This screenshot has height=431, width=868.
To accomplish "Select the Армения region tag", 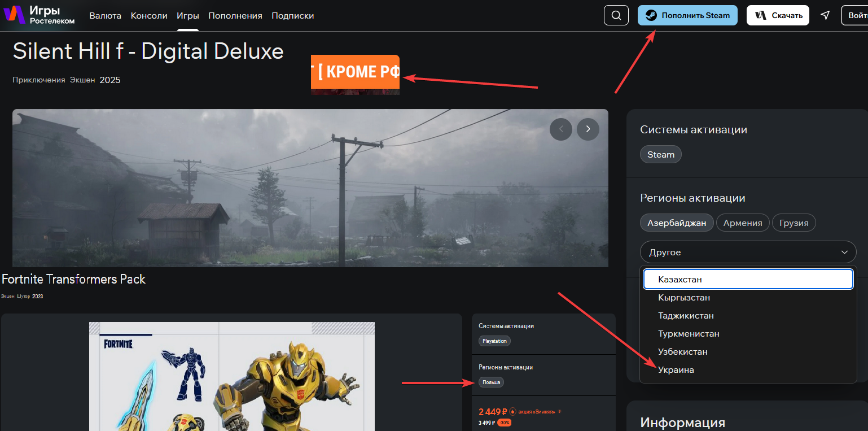I will [x=743, y=223].
